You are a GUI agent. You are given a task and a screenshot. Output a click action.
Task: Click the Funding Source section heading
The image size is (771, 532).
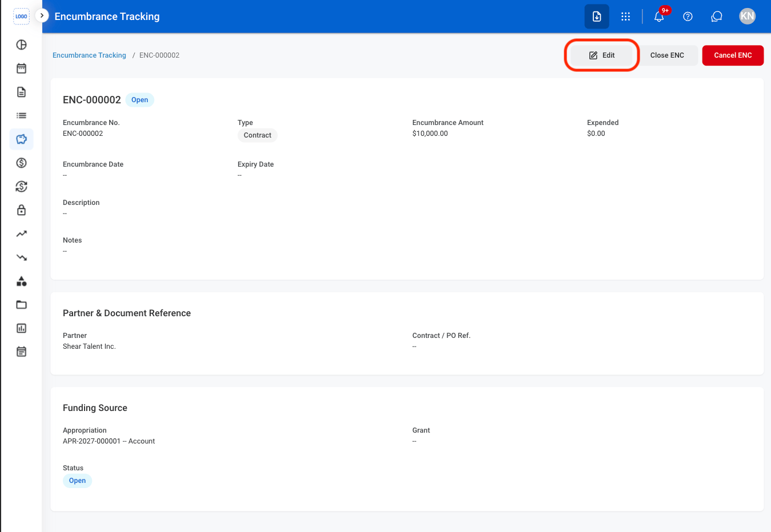coord(95,408)
